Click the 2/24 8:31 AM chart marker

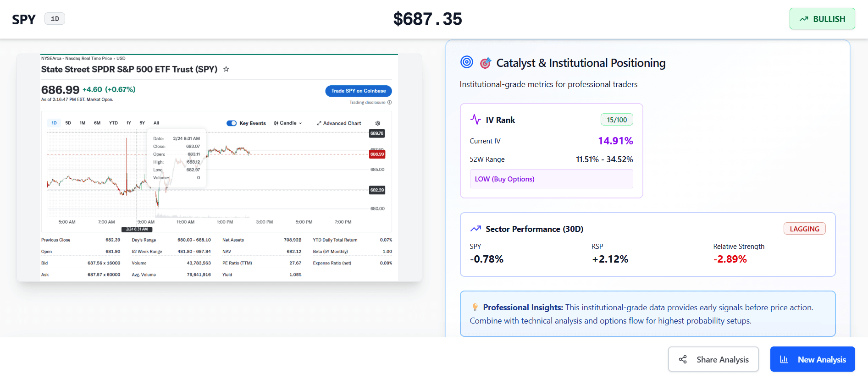(137, 229)
